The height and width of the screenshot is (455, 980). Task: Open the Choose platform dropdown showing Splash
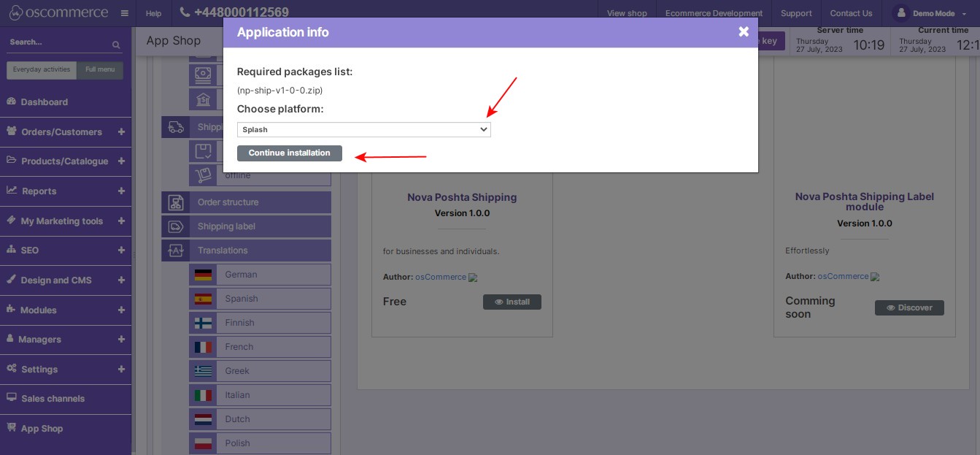(364, 129)
